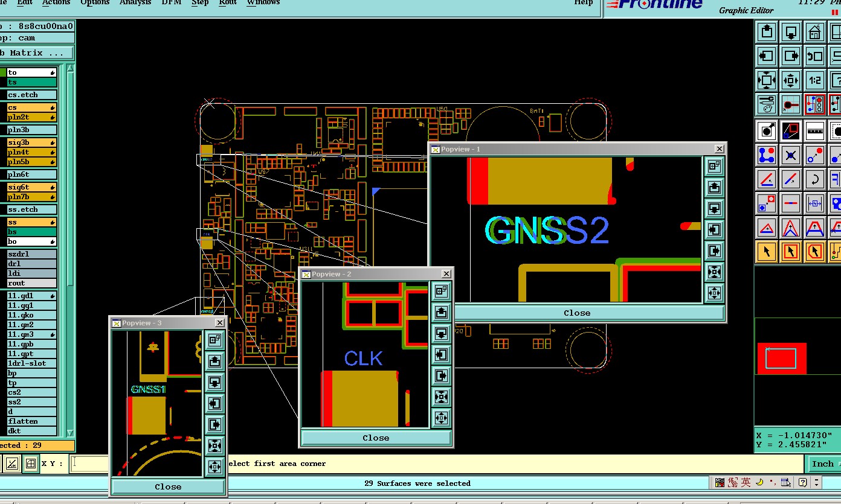This screenshot has width=841, height=504.
Task: Open the Job Matrix button
Action: coord(36,53)
